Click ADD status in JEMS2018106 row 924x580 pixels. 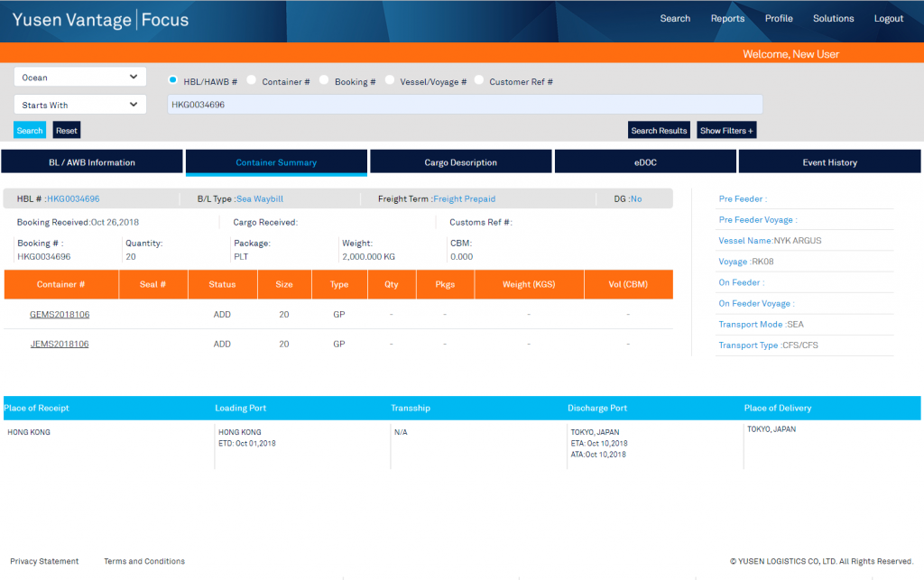(222, 344)
